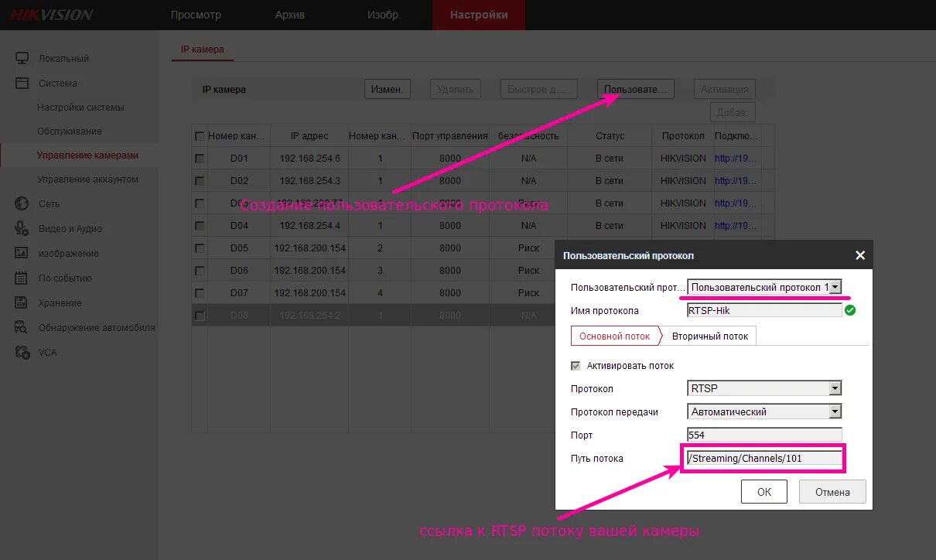Switch to the Вторичный поток tab
Image resolution: width=936 pixels, height=560 pixels.
710,336
